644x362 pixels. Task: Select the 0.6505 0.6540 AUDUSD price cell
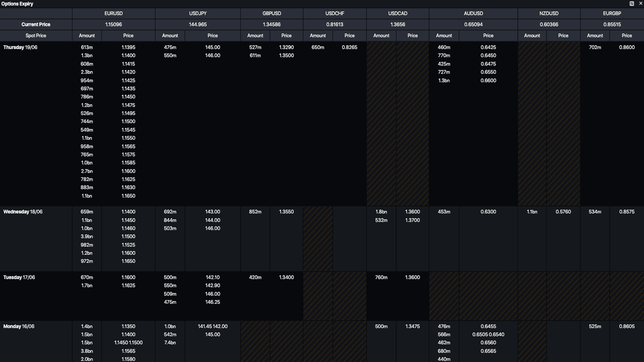(488, 335)
